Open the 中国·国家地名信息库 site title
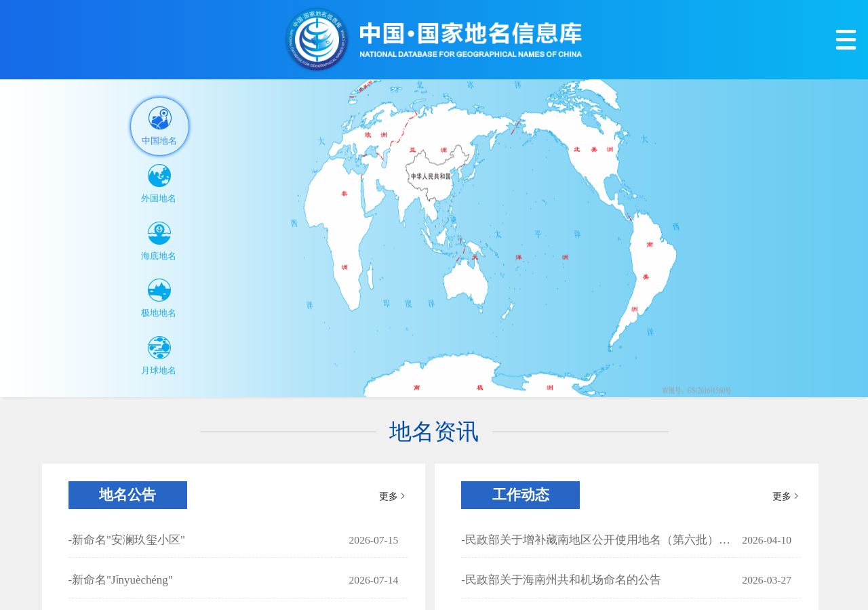The height and width of the screenshot is (610, 868). pos(470,40)
